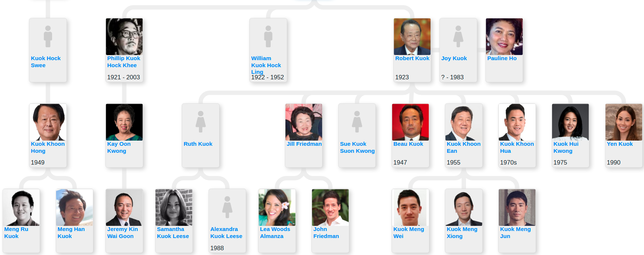
Task: Follow the Kuok Khoon Hong name link
Action: (x=48, y=147)
